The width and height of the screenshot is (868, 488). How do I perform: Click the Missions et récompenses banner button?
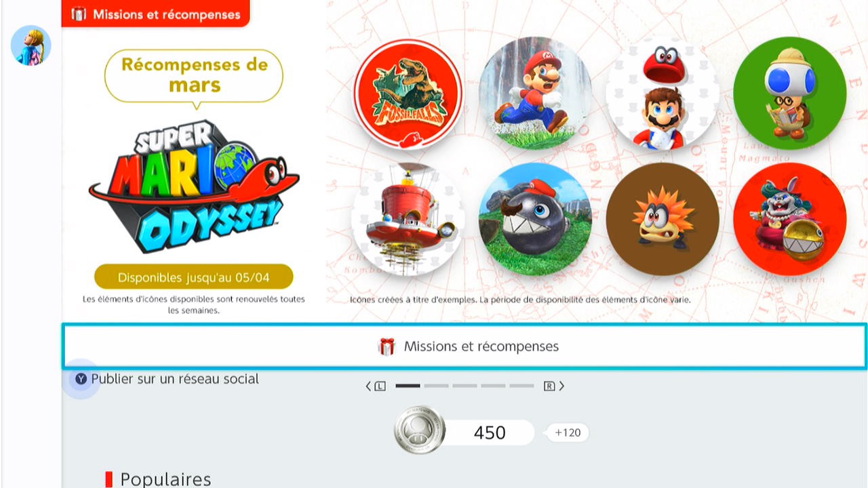tap(465, 346)
